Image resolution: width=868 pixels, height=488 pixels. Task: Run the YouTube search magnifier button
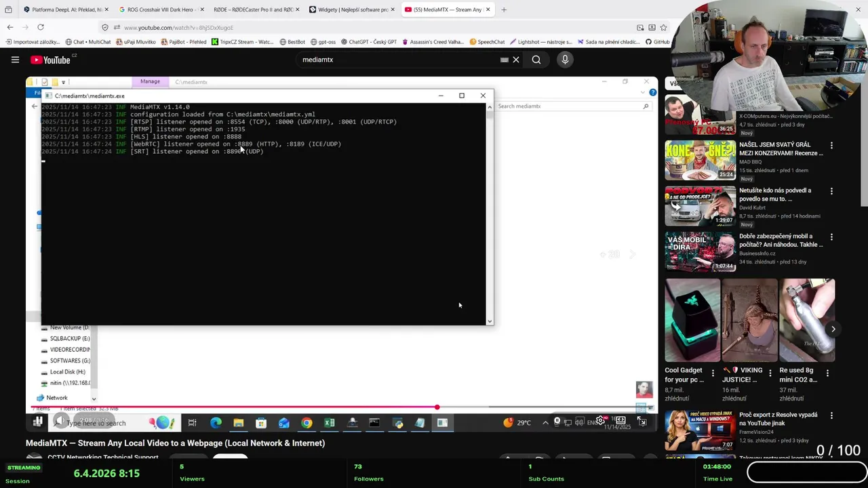(536, 60)
